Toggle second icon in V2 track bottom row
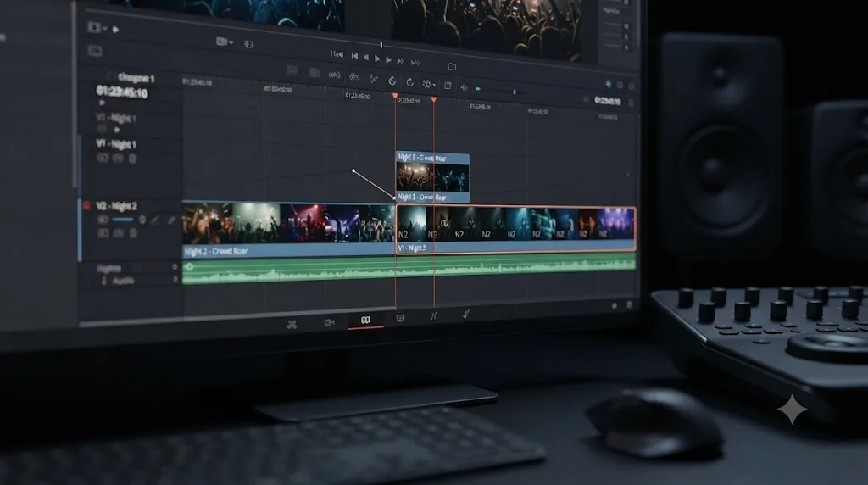The height and width of the screenshot is (485, 868). (x=118, y=234)
